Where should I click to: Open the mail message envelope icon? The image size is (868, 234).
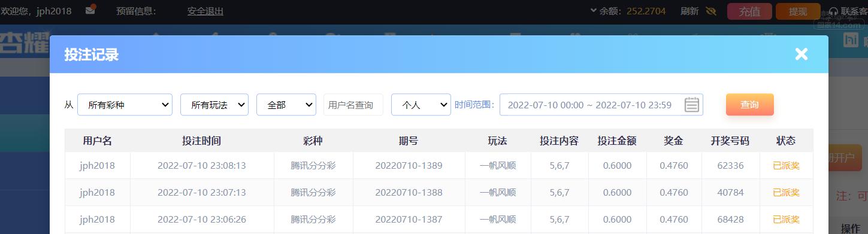click(x=90, y=10)
